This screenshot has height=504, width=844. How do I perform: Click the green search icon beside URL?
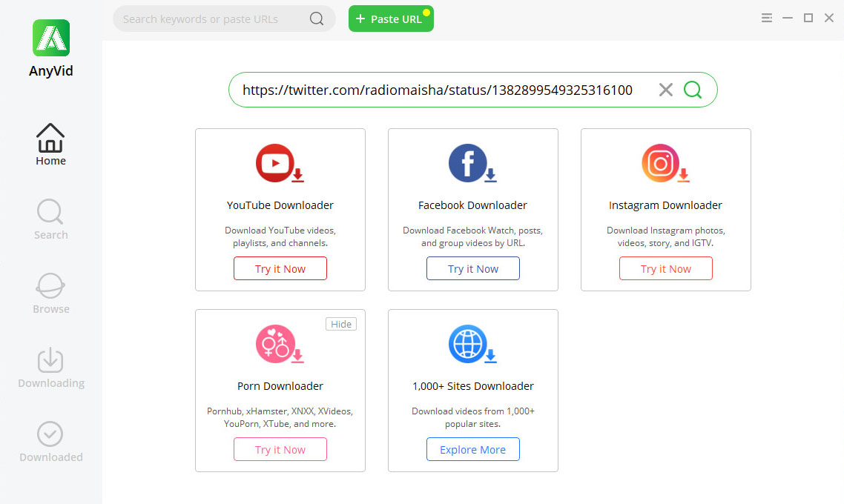tap(693, 89)
